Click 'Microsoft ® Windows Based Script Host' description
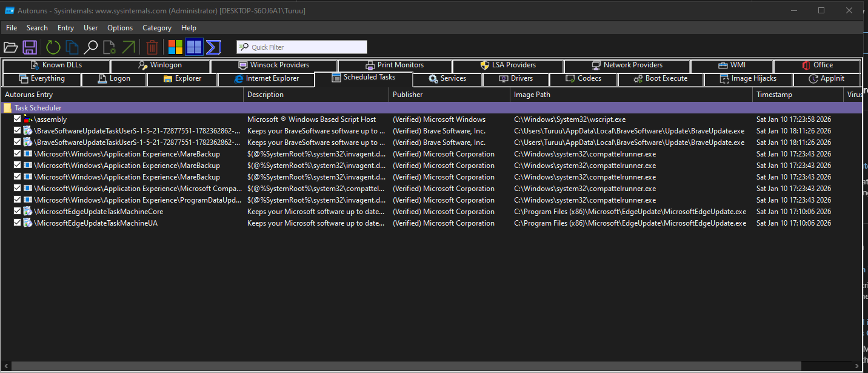This screenshot has width=868, height=373. pyautogui.click(x=312, y=119)
